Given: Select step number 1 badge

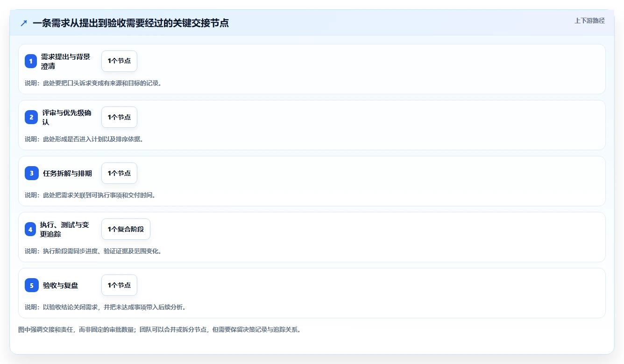Looking at the screenshot, I should click(31, 61).
